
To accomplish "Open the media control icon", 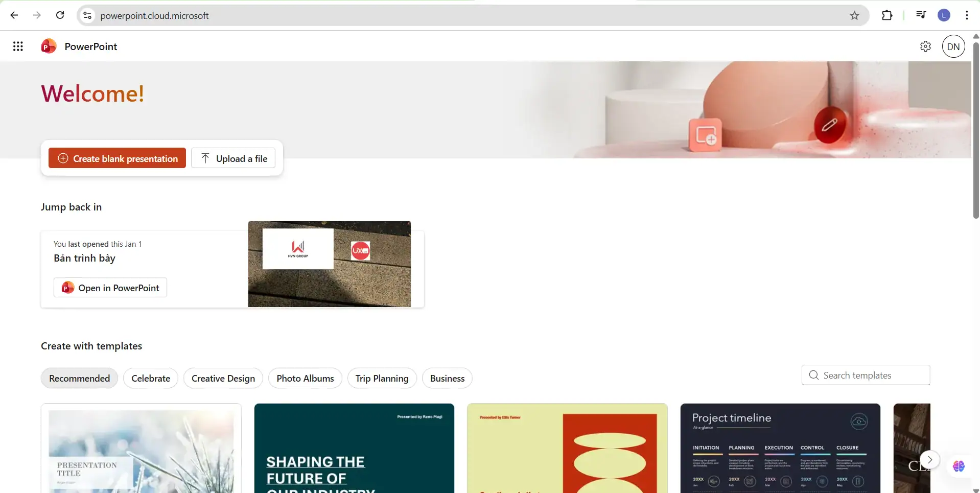I will (x=921, y=15).
